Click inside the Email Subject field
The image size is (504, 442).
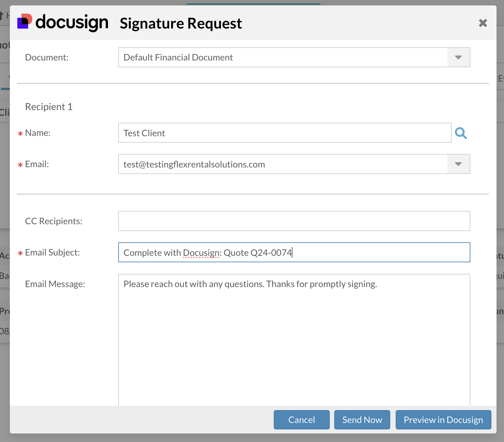[x=374, y=252]
